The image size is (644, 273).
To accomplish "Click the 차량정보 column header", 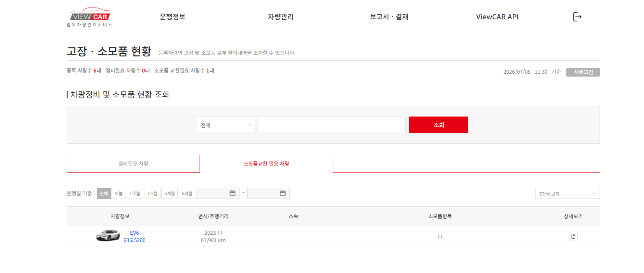I will coord(120,216).
